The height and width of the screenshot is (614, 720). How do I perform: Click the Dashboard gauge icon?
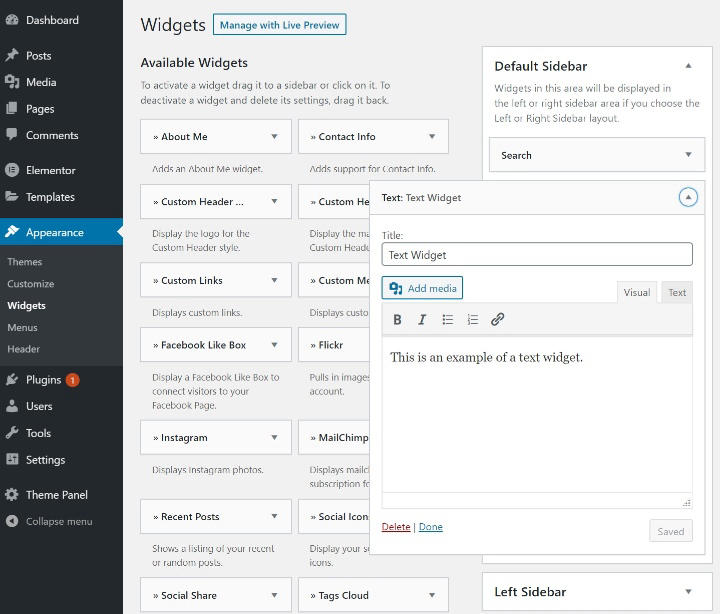tap(12, 20)
